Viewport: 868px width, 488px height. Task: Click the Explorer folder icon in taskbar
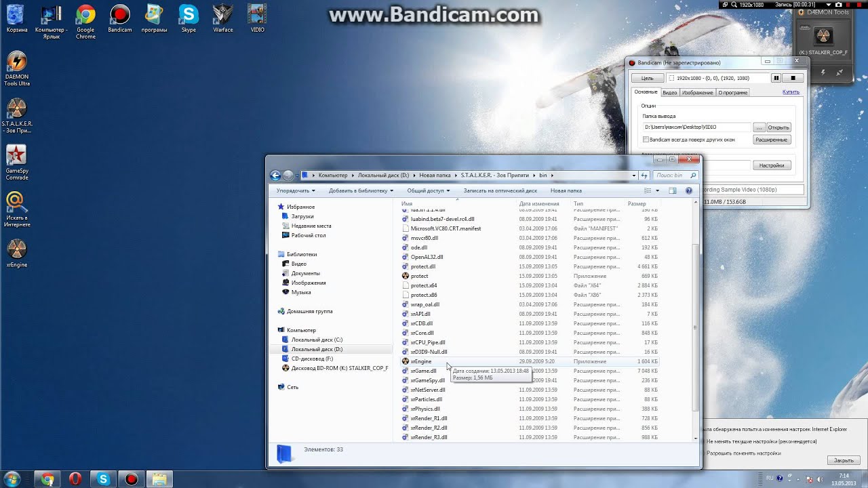click(x=159, y=479)
